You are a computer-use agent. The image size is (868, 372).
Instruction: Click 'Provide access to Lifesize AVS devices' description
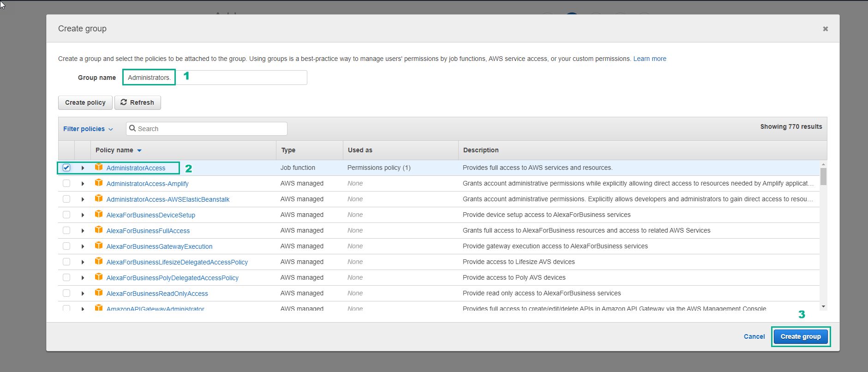coord(519,262)
